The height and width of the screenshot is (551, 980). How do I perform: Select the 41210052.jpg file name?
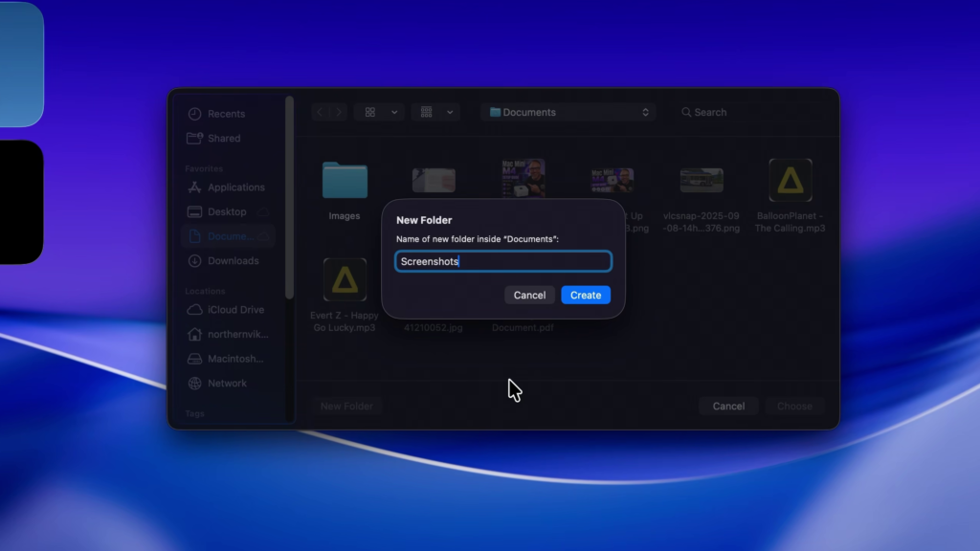point(434,327)
